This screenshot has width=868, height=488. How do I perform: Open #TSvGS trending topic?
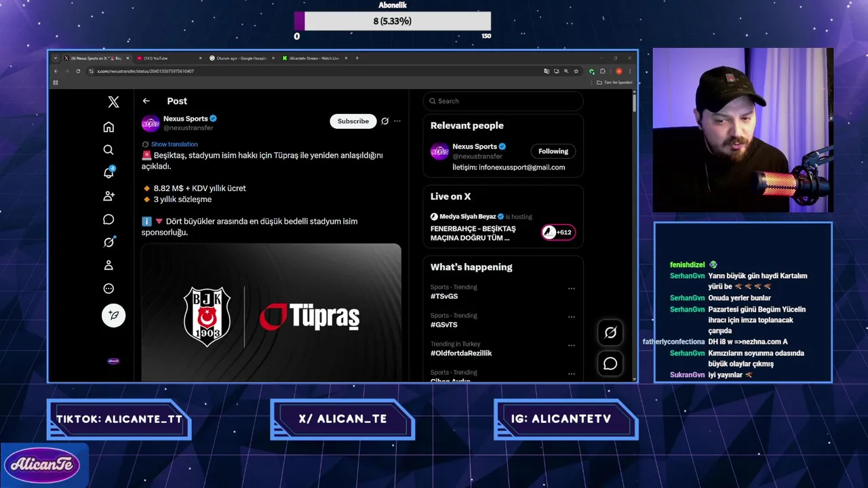444,296
